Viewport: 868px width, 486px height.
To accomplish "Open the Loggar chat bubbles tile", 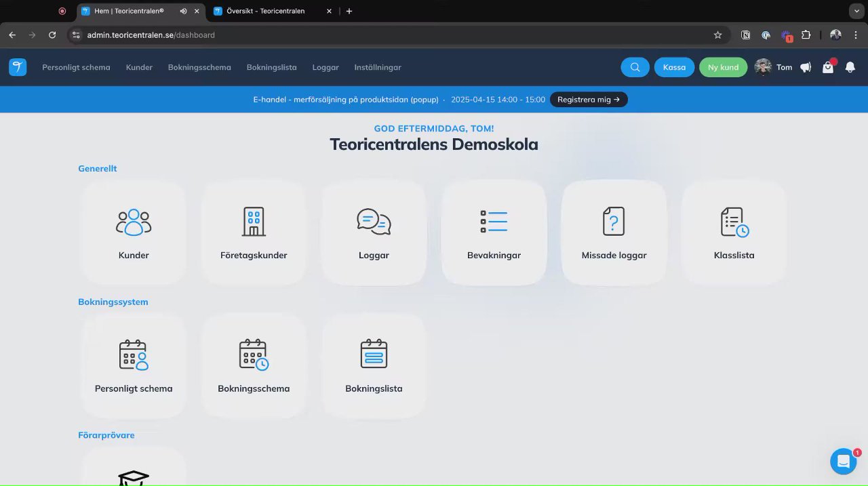I will click(374, 232).
